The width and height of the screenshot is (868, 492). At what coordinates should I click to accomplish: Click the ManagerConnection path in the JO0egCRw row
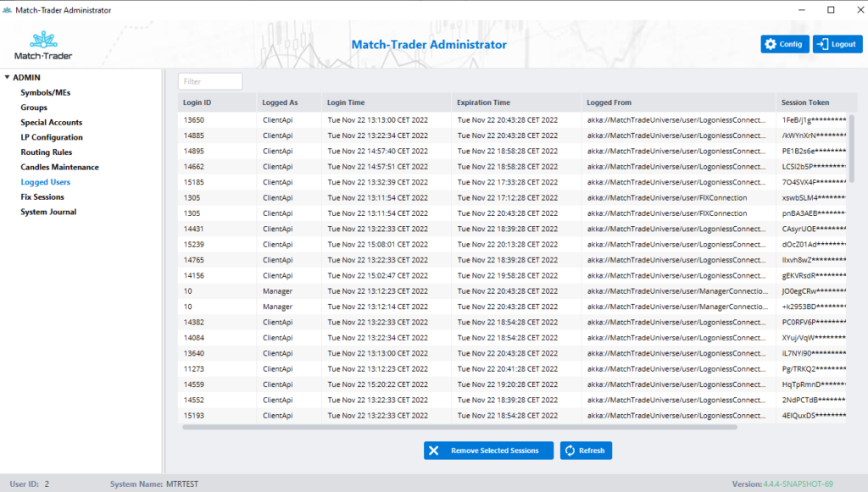pyautogui.click(x=677, y=290)
